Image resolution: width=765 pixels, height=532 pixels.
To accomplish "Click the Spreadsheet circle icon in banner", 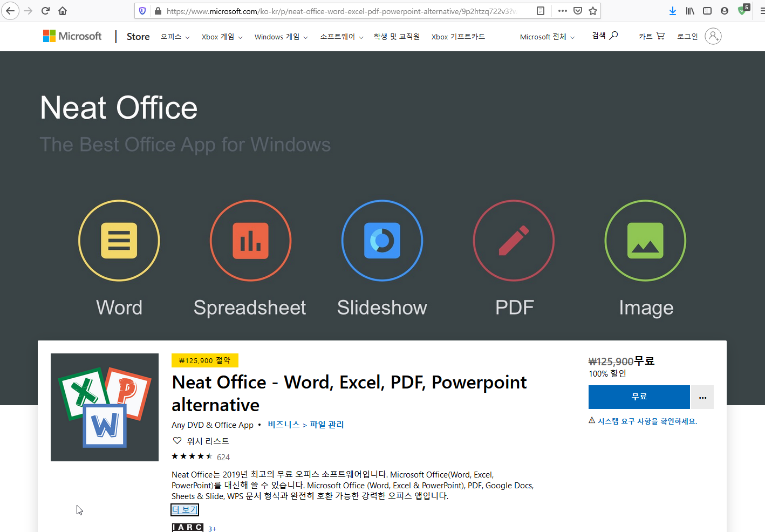I will tap(251, 241).
